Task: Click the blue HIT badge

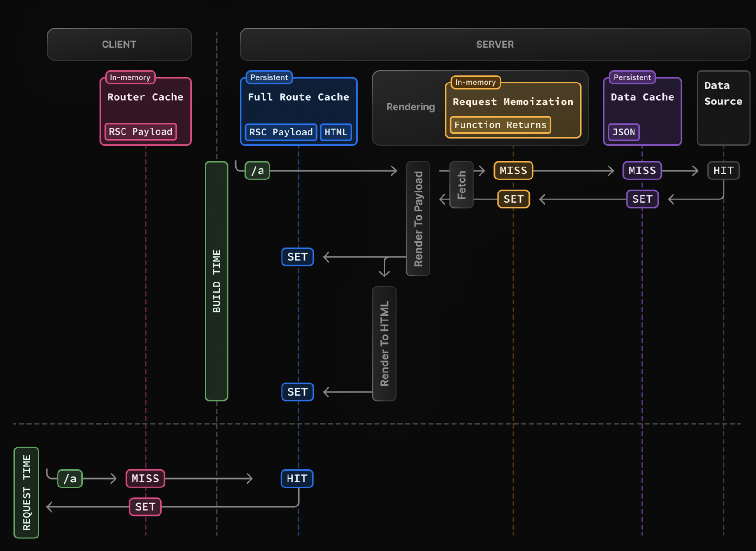Action: (297, 479)
